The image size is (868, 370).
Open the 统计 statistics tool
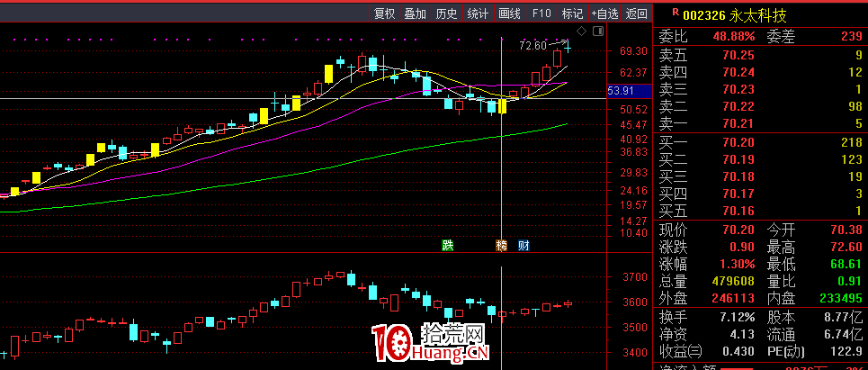(478, 14)
